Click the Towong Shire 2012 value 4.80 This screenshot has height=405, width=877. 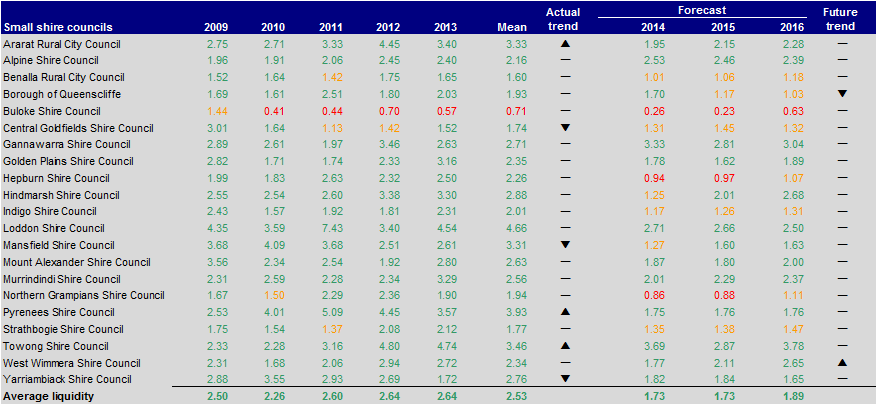click(x=388, y=346)
